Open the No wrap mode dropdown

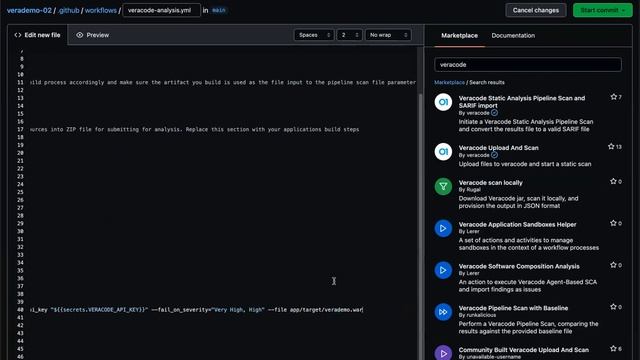coord(388,35)
